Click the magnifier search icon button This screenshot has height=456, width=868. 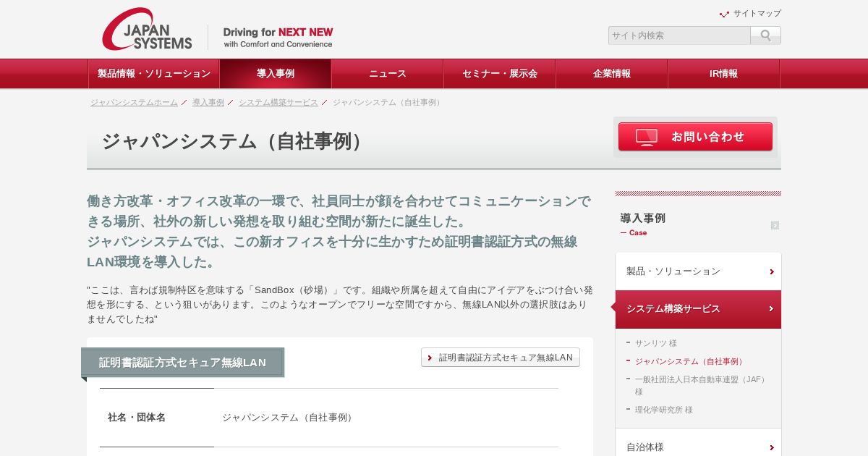coord(765,35)
